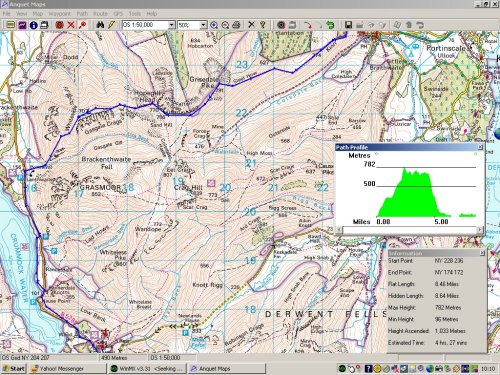Screen dimensions: 500x375
Task: Click the zoom out magnifier icon
Action: coord(225,25)
